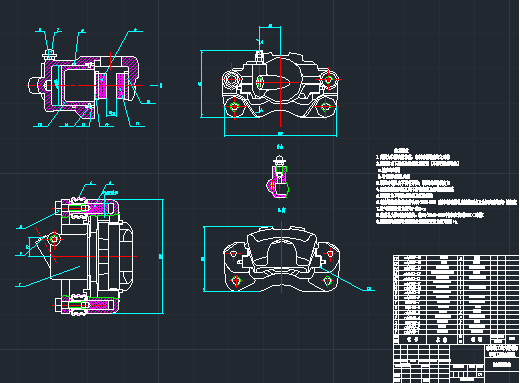
Task: Click the technical requirements text block
Action: [446, 187]
